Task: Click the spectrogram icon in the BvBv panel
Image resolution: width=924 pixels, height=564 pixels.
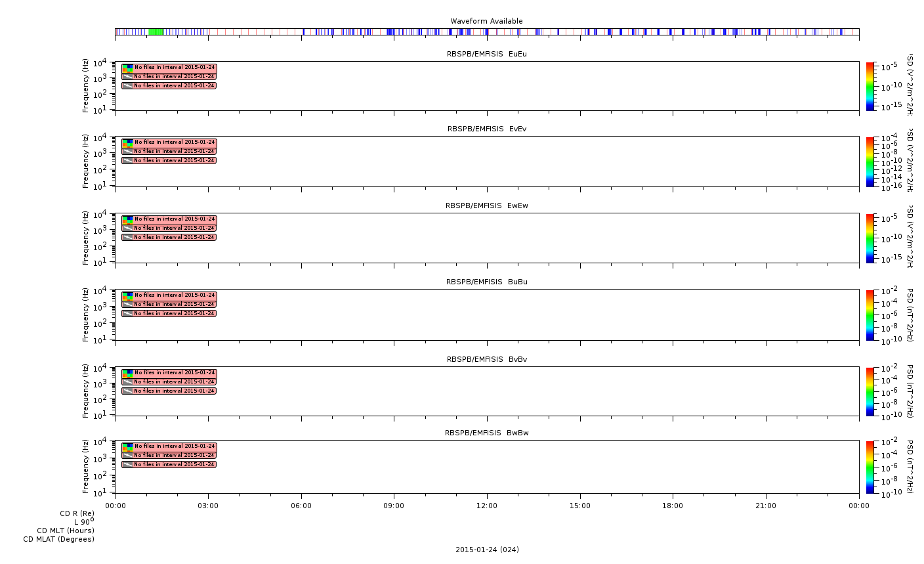Action: pyautogui.click(x=127, y=373)
